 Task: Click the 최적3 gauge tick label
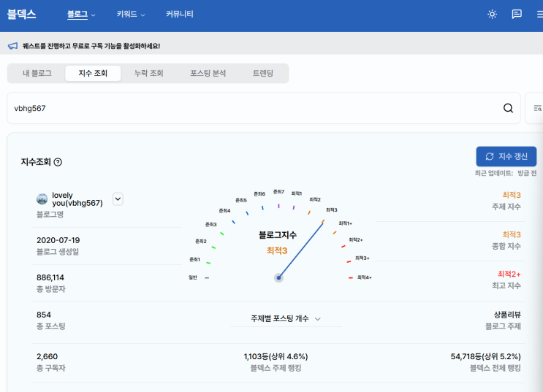(x=331, y=210)
